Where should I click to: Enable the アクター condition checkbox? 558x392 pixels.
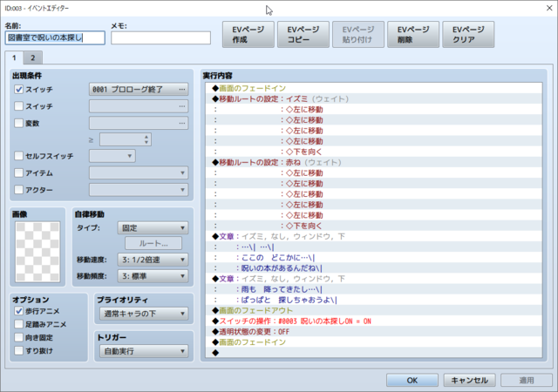(18, 190)
